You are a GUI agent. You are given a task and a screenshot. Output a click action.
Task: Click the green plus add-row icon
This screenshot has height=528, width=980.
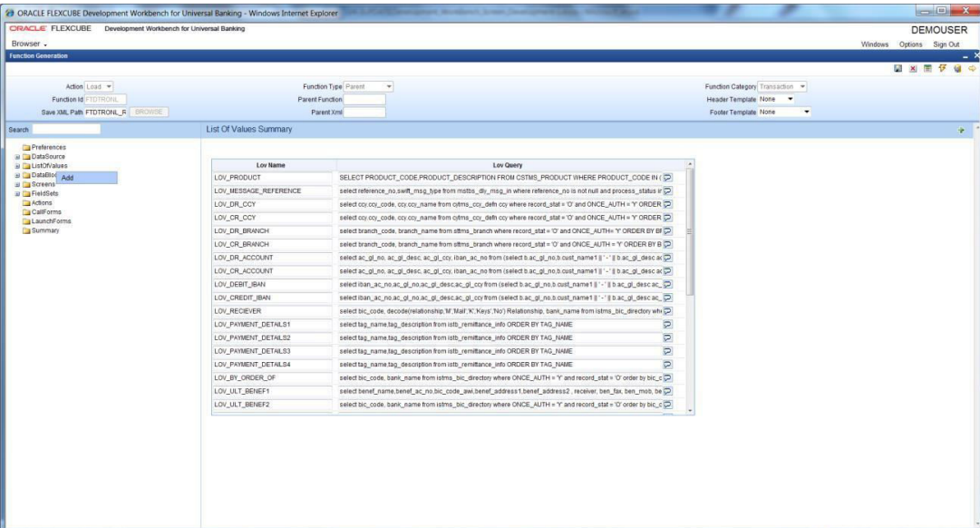pos(961,130)
